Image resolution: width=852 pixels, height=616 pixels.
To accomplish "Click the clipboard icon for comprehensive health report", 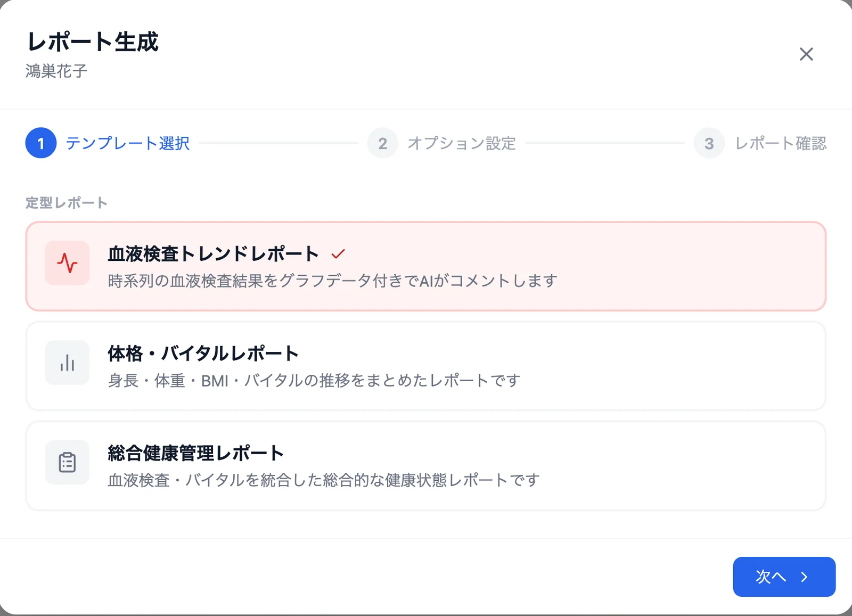I will (x=67, y=462).
